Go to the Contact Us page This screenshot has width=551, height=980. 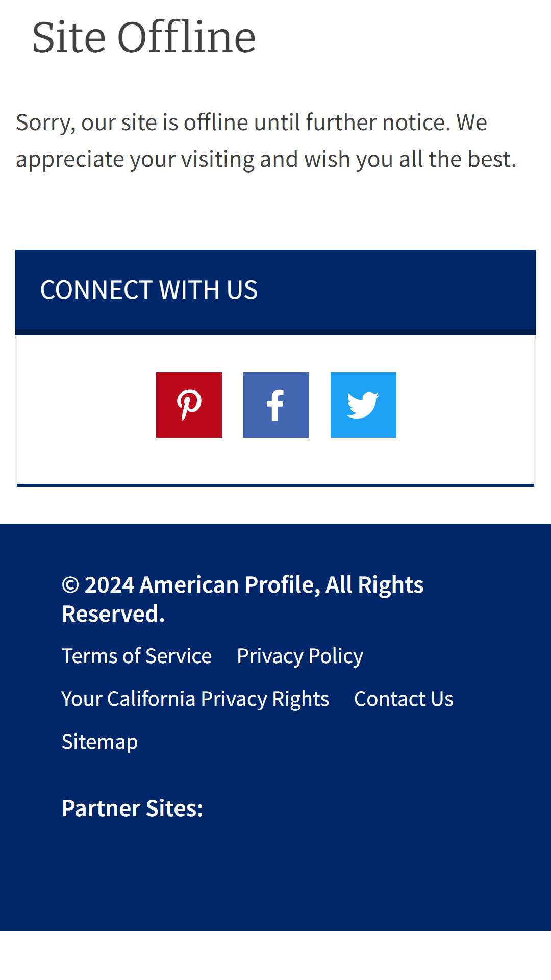pyautogui.click(x=404, y=699)
